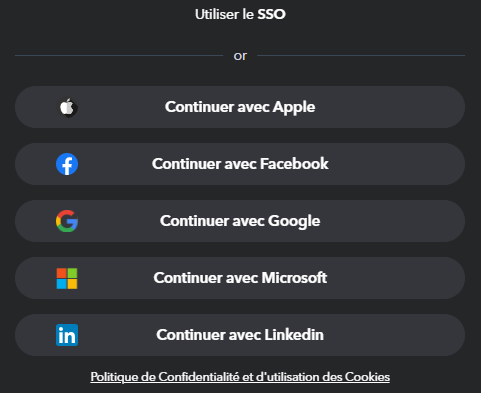The height and width of the screenshot is (393, 481).
Task: Choose Continuer avec Microsoft label
Action: point(240,278)
